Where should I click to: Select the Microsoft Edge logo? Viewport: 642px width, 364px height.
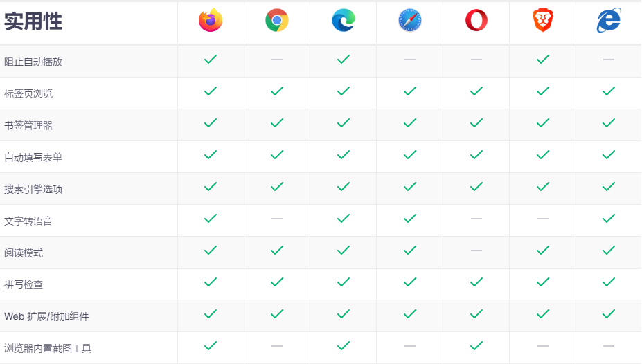(343, 20)
